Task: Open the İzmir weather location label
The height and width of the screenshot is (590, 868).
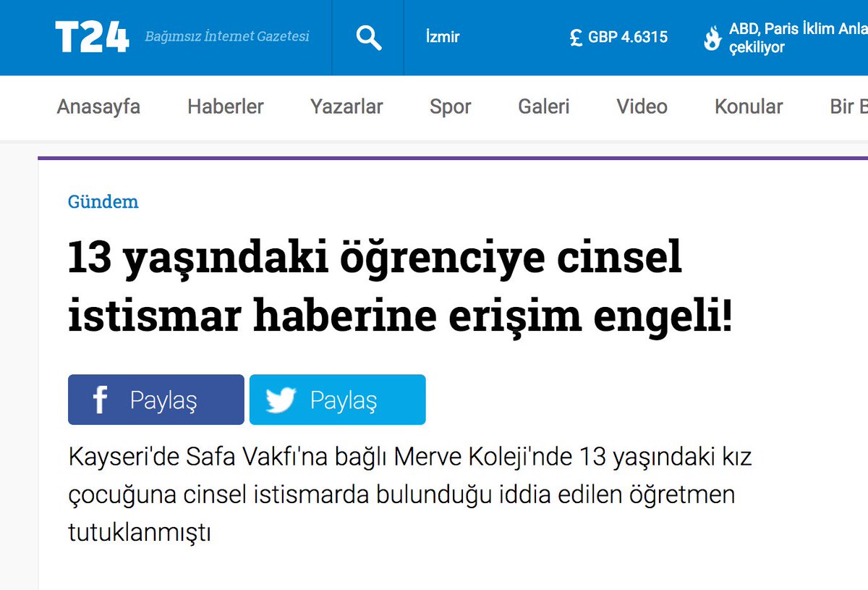Action: [x=442, y=36]
